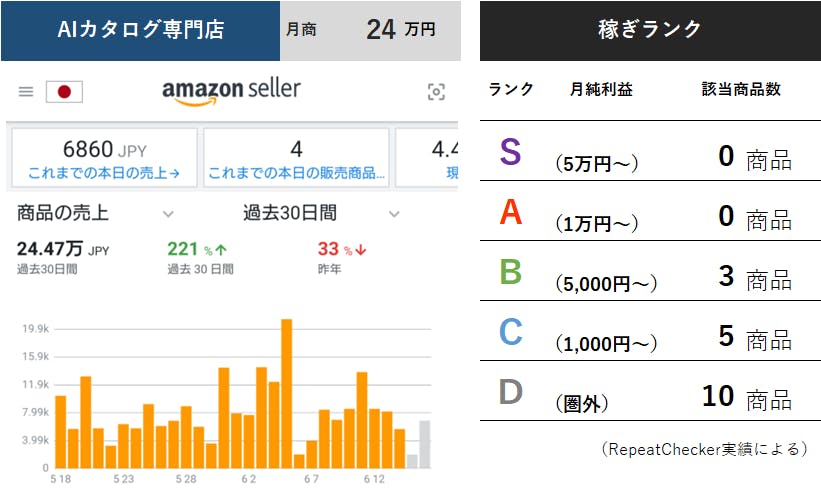Click the purple S rank letter

pos(510,152)
